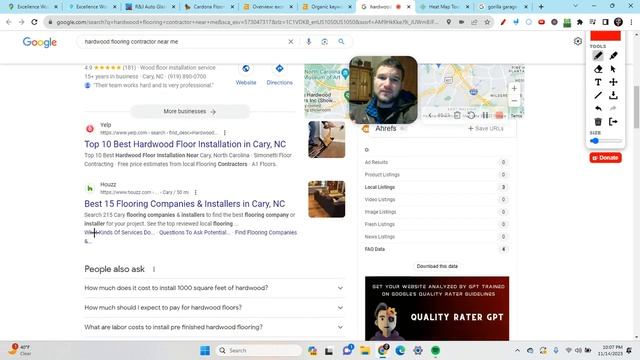Click the Directions icon for the listing

click(280, 69)
